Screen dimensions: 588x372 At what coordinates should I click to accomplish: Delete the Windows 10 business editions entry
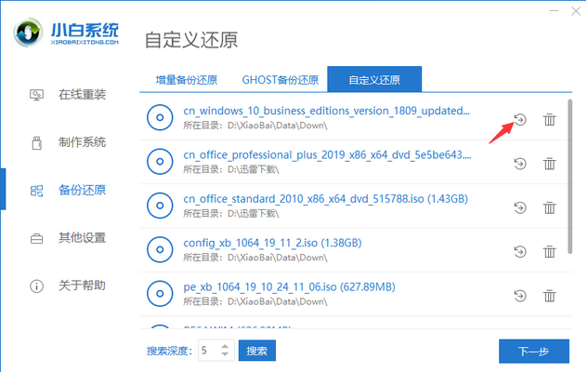pos(550,119)
